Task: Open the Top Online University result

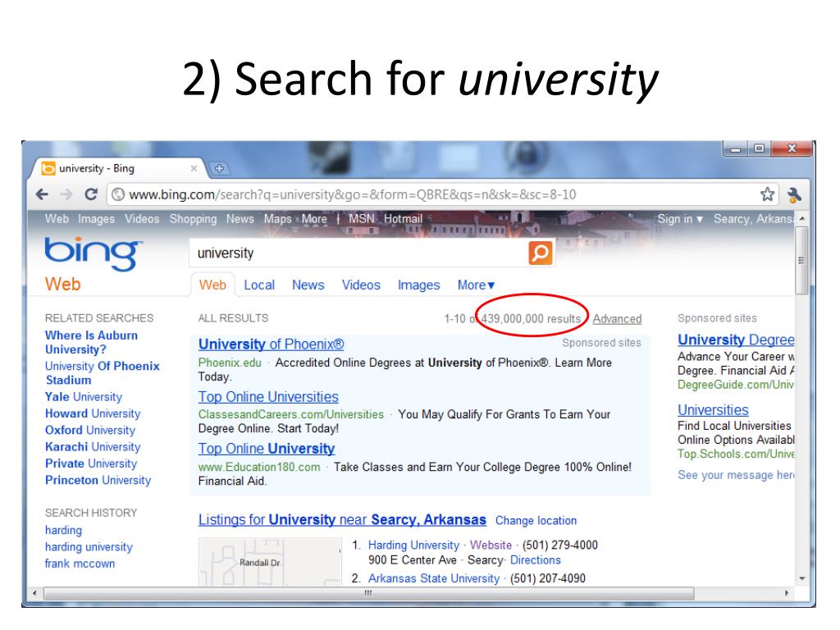Action: (267, 449)
